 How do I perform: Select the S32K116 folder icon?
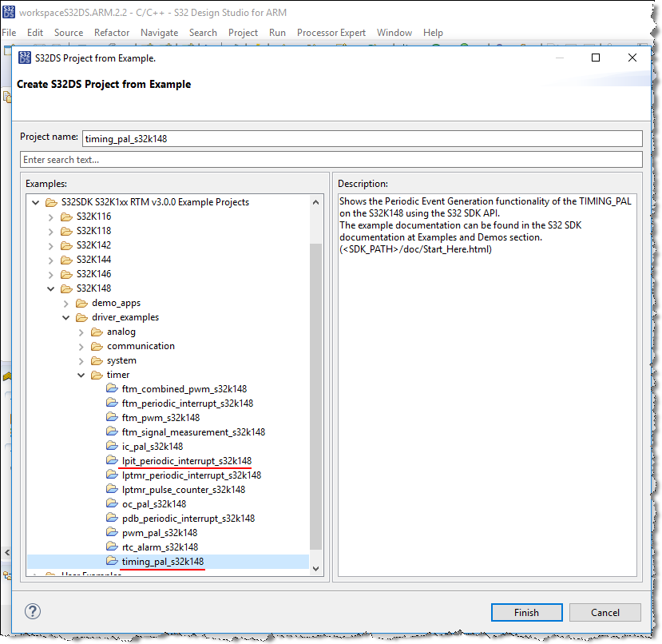66,217
